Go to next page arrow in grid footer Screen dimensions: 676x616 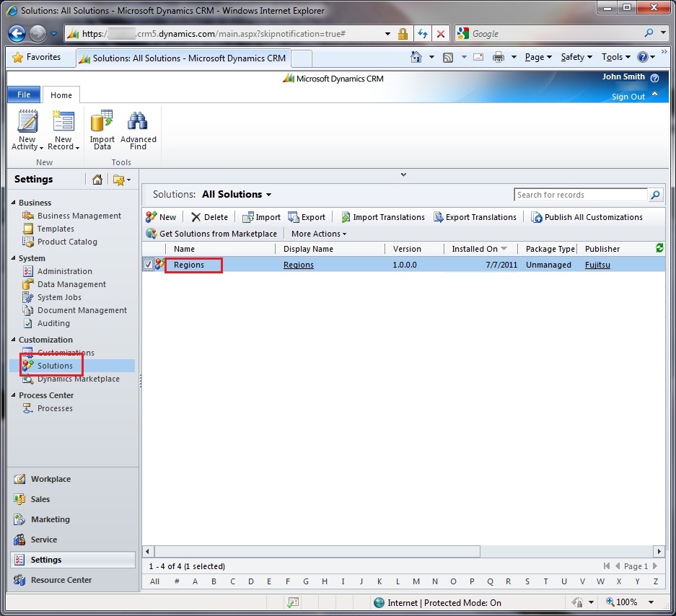coord(655,566)
